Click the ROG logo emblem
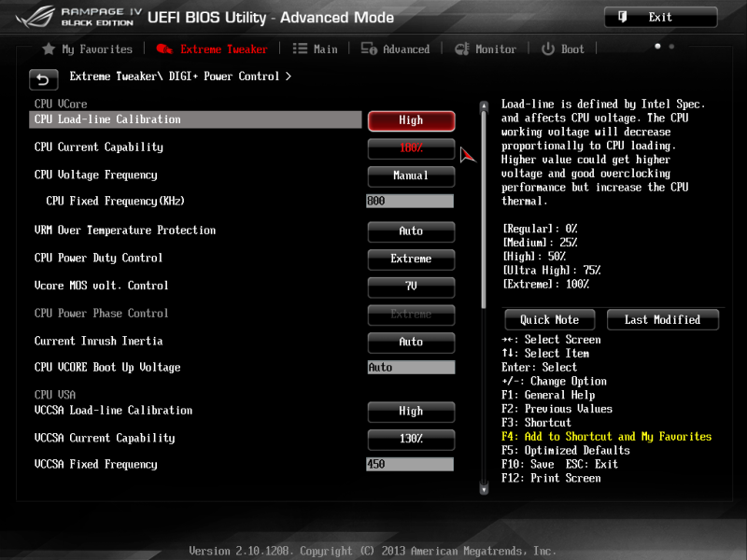The image size is (747, 560). click(35, 17)
